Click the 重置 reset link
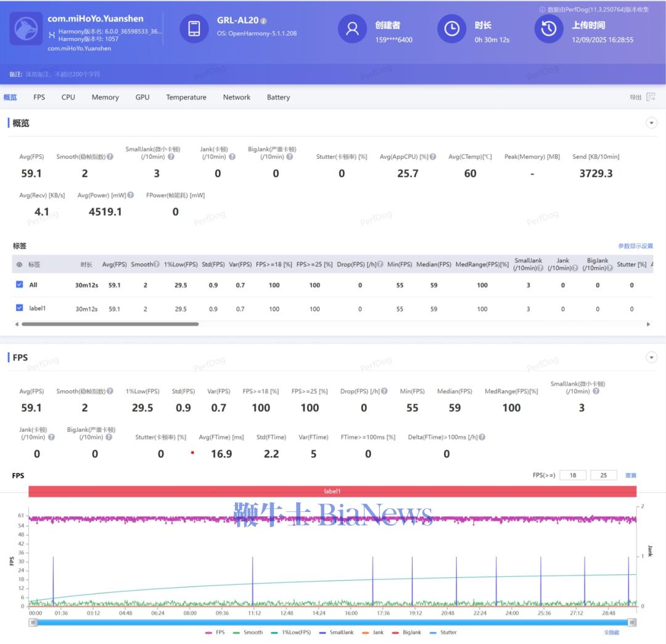The width and height of the screenshot is (666, 644). pos(631,476)
